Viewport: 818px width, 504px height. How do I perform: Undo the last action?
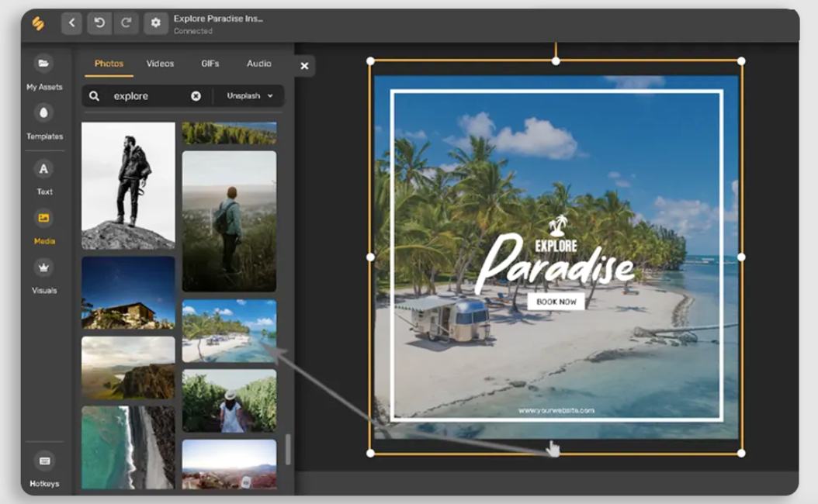tap(99, 22)
